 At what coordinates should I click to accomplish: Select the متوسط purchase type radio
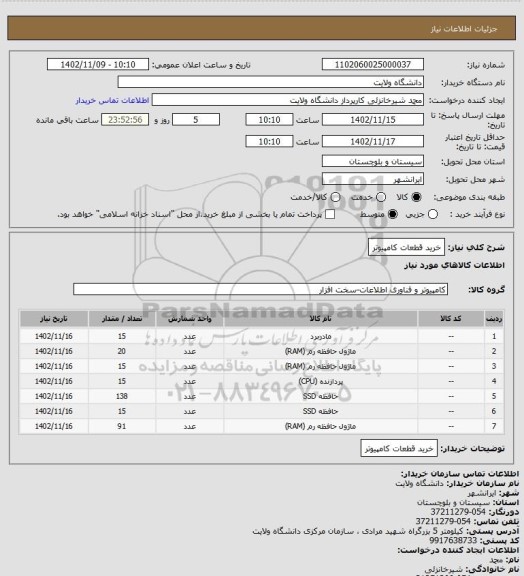393,214
